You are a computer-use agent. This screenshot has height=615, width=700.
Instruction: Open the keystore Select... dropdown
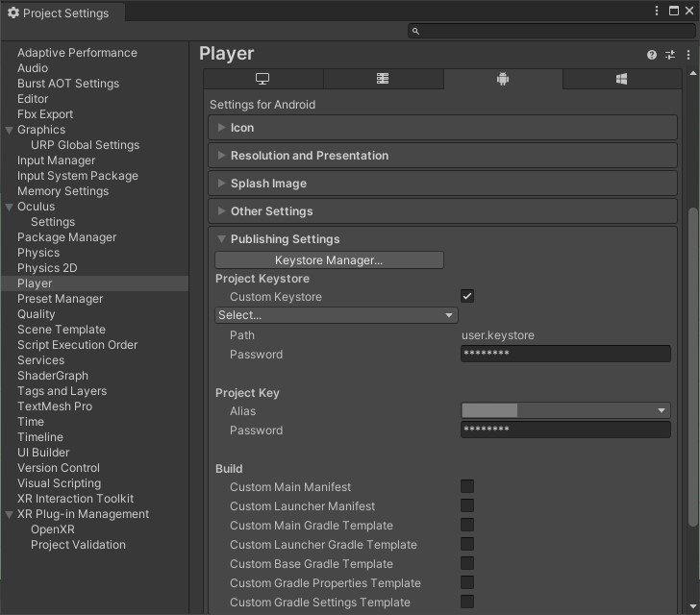tap(336, 315)
